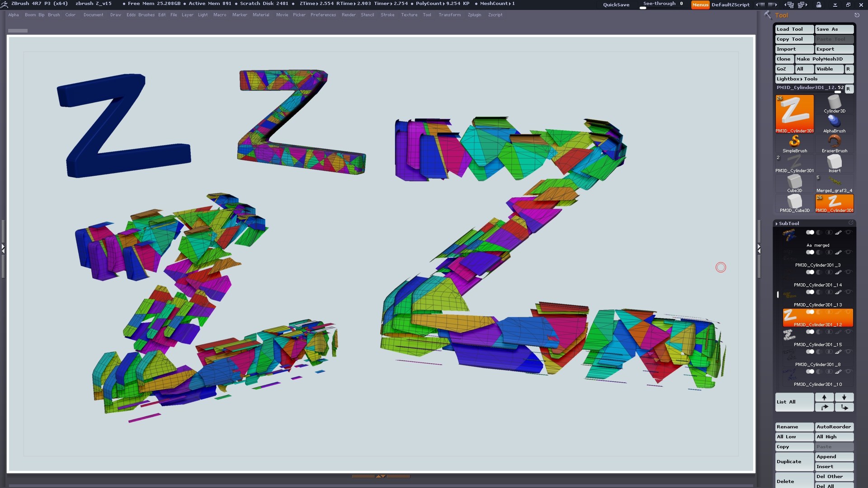Screen dimensions: 868x488
Task: Toggle the Menus button in the title bar
Action: [x=700, y=5]
